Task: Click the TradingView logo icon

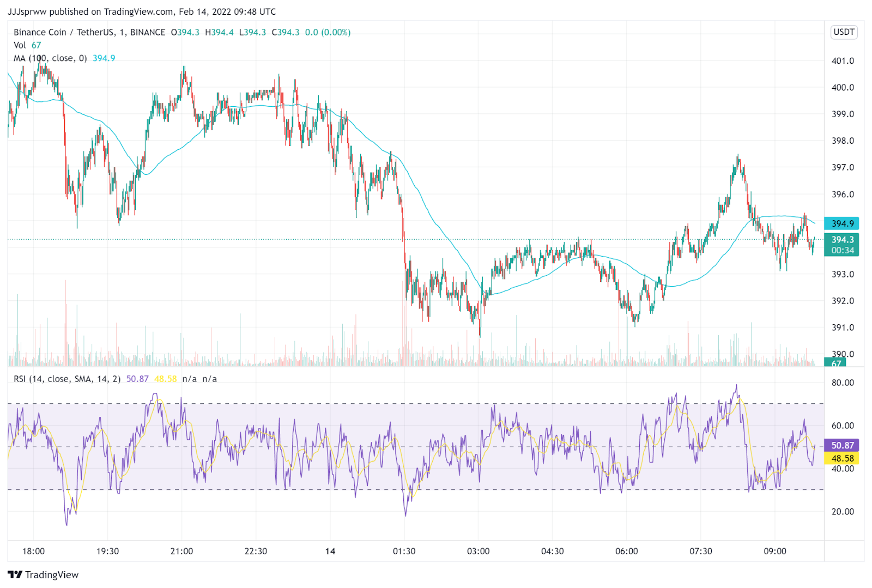Action: click(x=15, y=574)
